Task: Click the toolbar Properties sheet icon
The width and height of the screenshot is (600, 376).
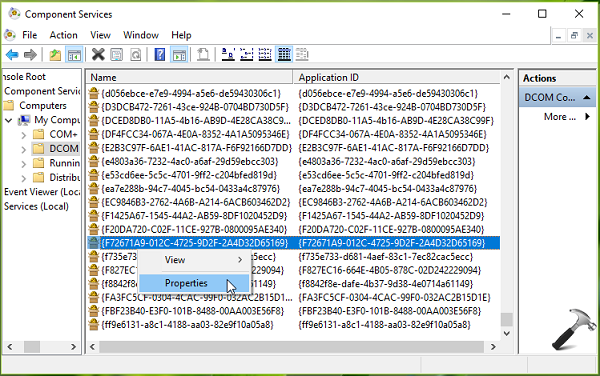Action: (117, 55)
